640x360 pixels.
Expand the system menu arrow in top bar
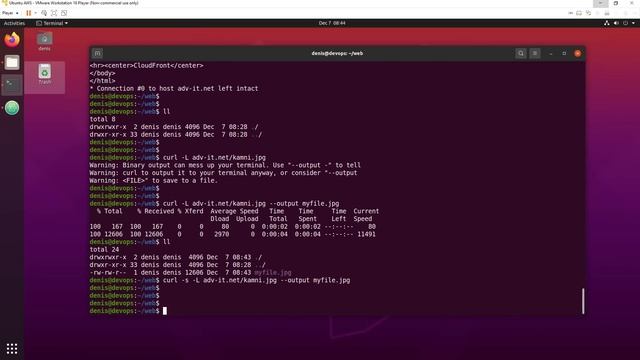(x=633, y=23)
